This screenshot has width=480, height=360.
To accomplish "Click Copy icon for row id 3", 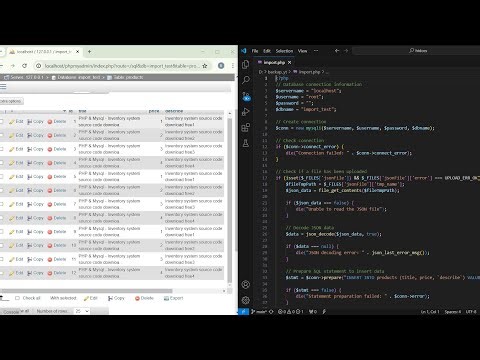I will [x=30, y=149].
